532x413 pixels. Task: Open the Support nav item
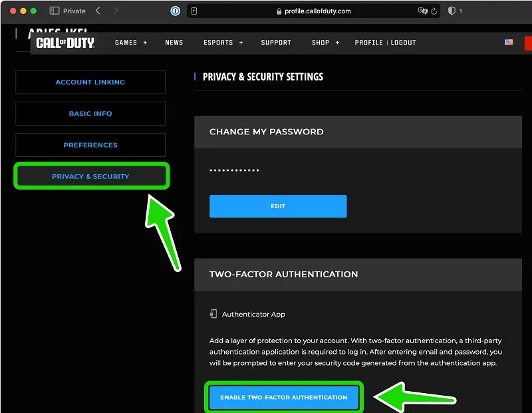(276, 43)
